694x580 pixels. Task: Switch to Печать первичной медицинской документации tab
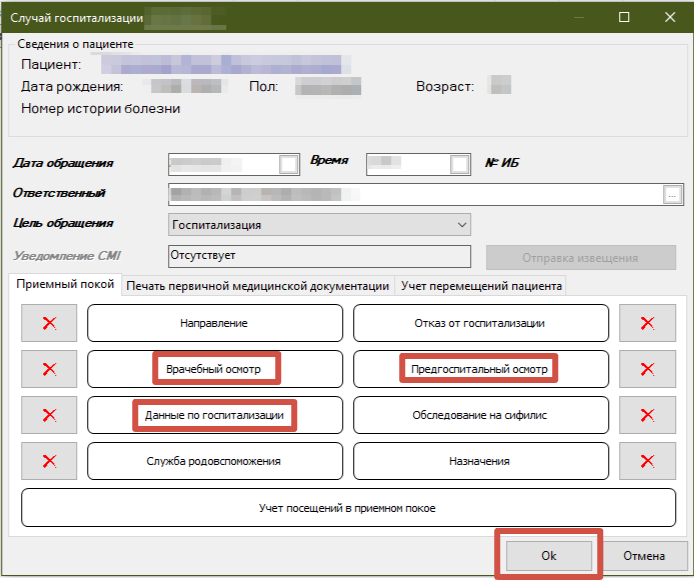[x=258, y=286]
